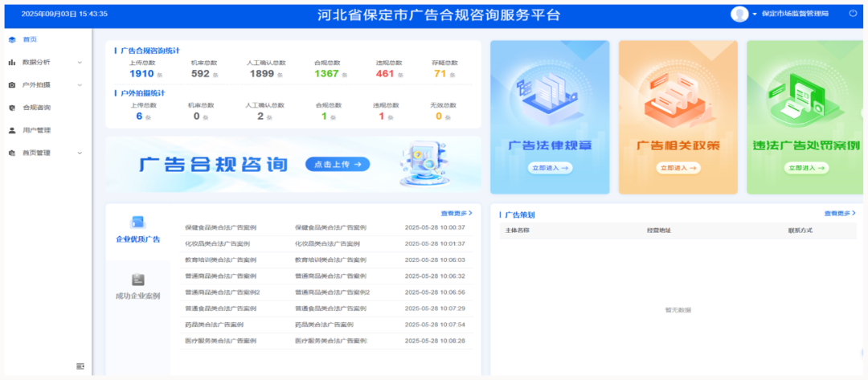Open 保健食品类合法广告案例 list entry

click(x=330, y=228)
